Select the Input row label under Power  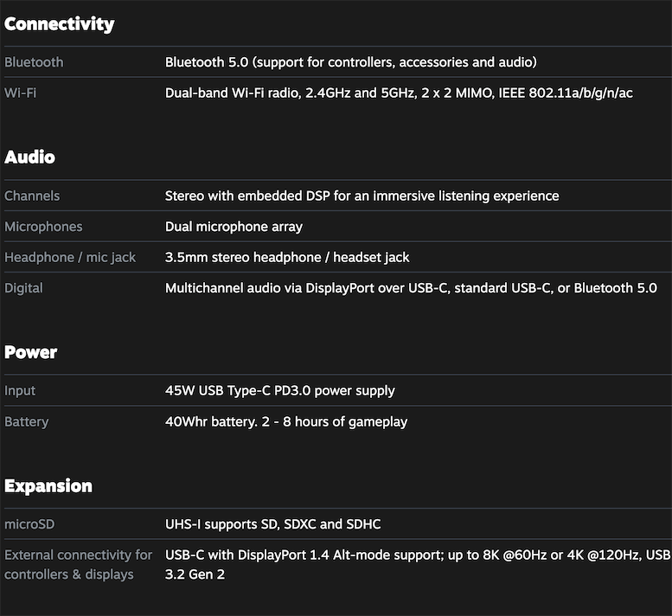point(20,391)
